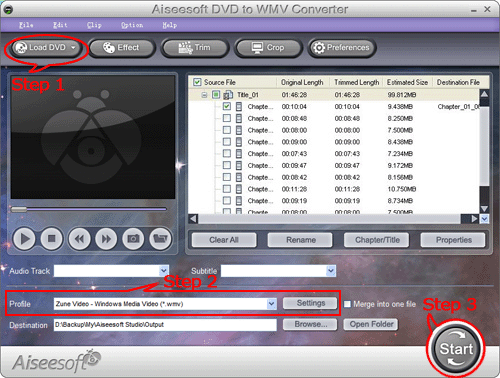Click the Rename button
Screen dimensions: 500x378
pos(301,240)
